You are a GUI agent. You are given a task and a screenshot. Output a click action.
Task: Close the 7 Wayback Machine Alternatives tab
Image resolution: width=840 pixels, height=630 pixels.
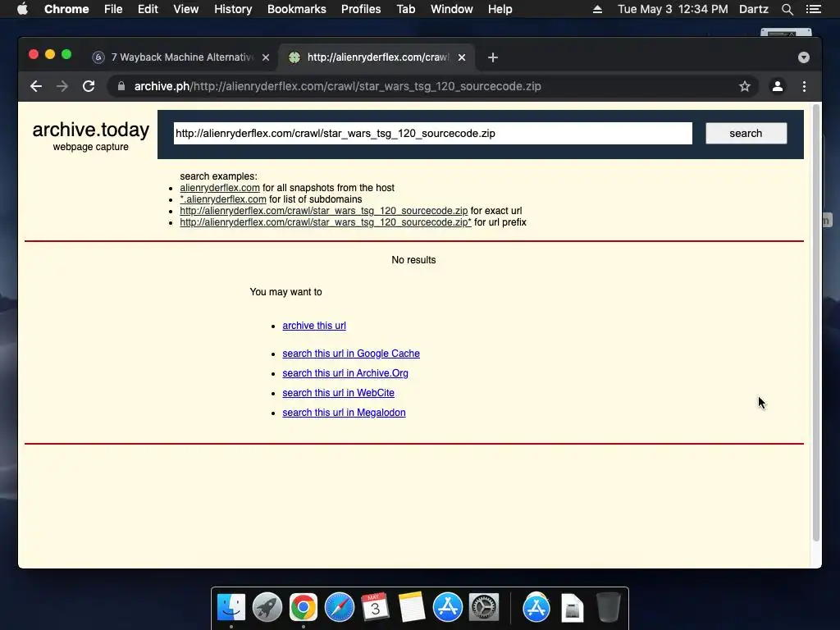click(266, 57)
